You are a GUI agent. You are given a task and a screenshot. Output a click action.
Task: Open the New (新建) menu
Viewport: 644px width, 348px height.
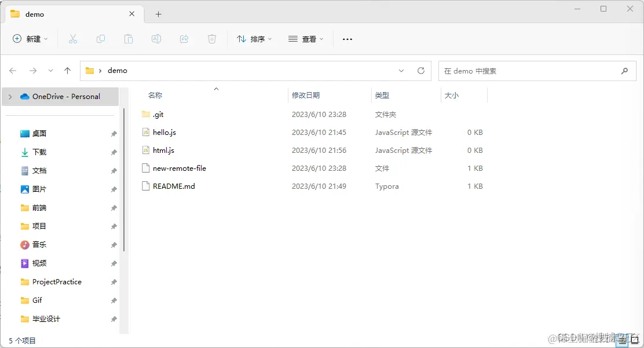point(30,39)
